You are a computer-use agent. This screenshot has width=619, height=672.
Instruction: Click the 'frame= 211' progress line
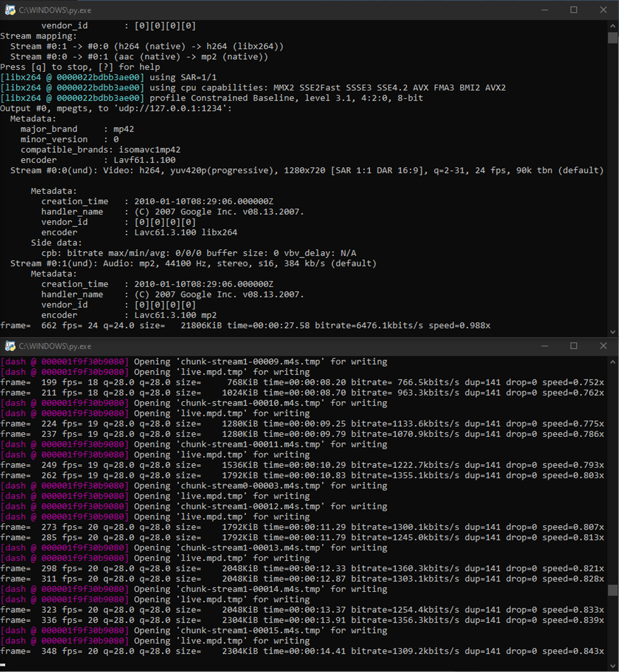[x=302, y=392]
